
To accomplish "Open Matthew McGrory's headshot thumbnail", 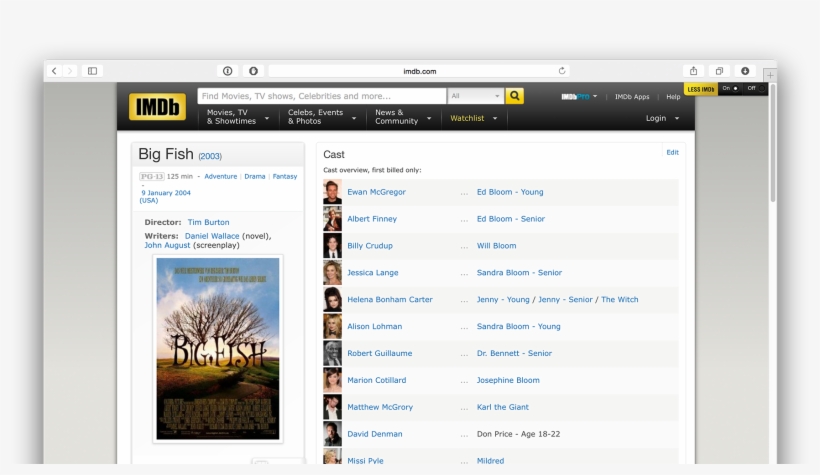I will point(332,407).
